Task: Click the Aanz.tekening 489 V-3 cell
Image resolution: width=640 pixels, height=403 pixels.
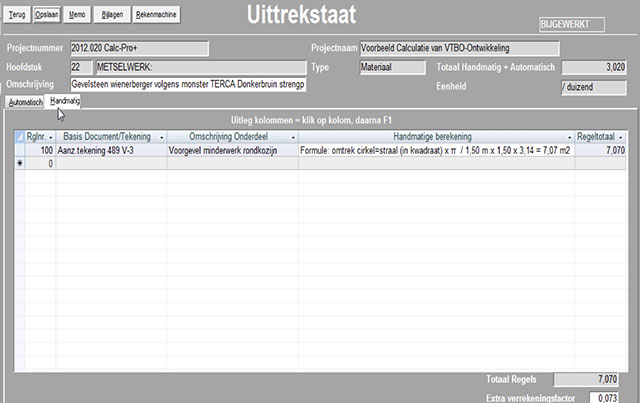Action: pyautogui.click(x=110, y=150)
